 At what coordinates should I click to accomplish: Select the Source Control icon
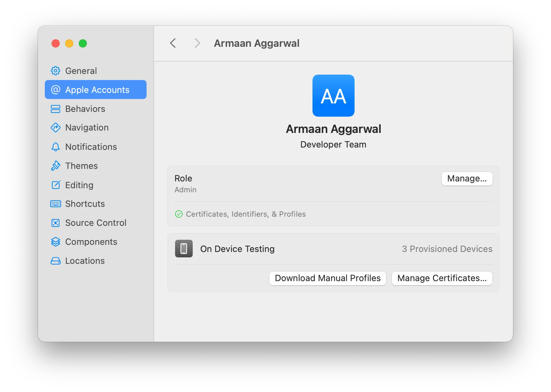(x=56, y=223)
